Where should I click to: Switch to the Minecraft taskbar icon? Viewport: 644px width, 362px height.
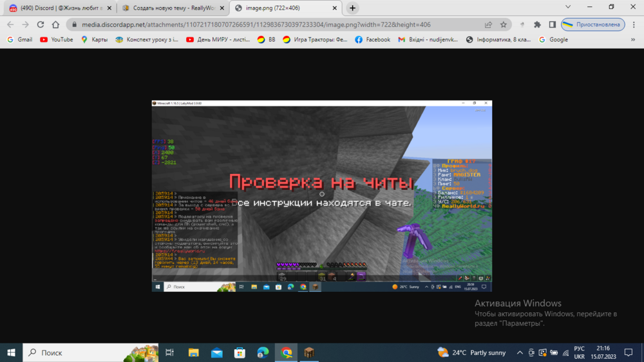click(309, 352)
